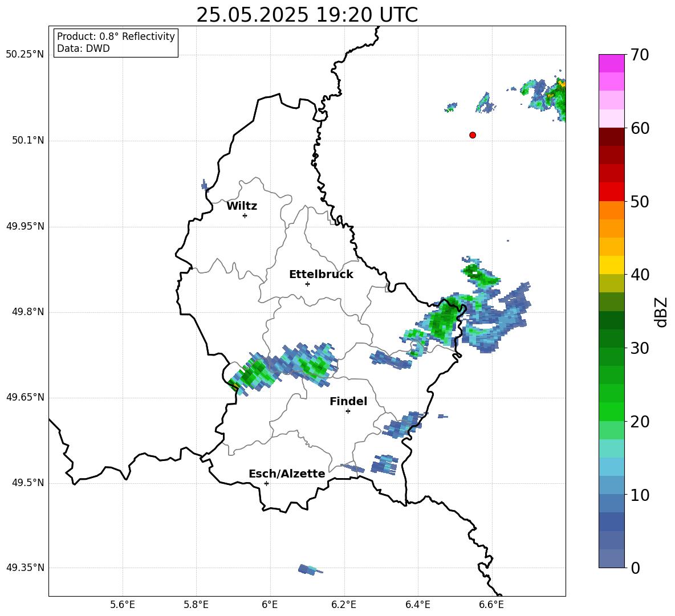Click the Esch/Alzette cross marker
The width and height of the screenshot is (675, 616).
click(266, 483)
